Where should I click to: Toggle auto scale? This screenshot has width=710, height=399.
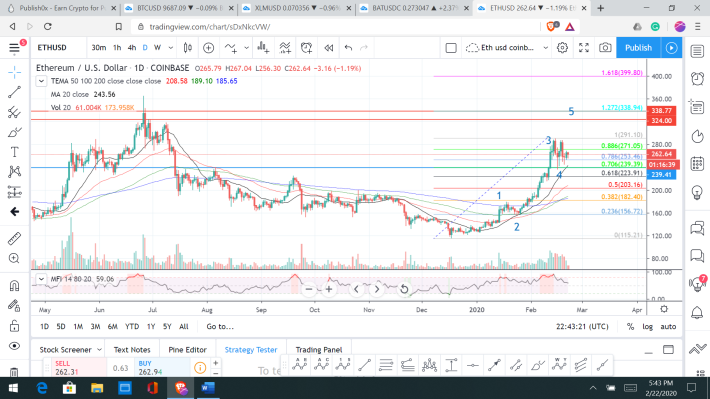tap(668, 327)
